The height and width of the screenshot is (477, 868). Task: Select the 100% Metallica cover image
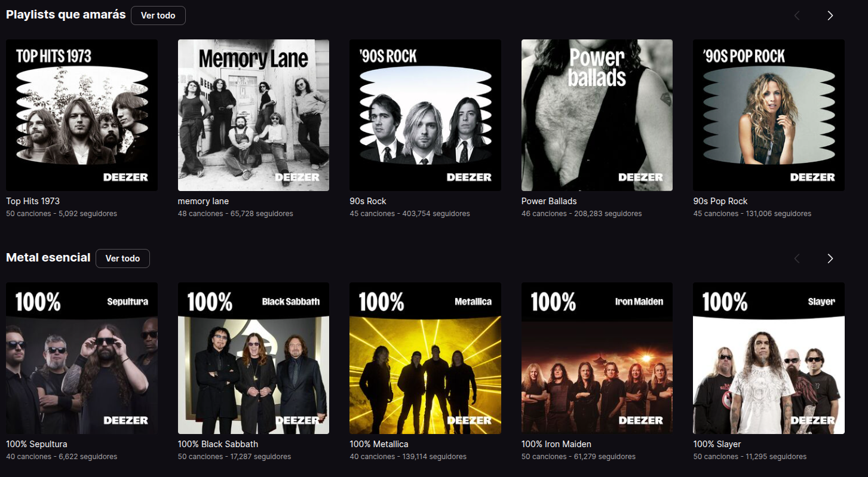coord(425,358)
